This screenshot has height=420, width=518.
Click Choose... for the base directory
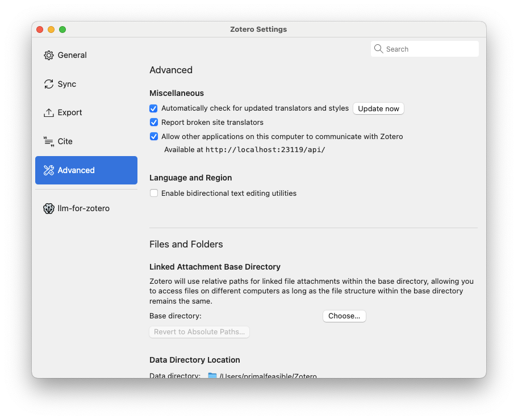[344, 316]
